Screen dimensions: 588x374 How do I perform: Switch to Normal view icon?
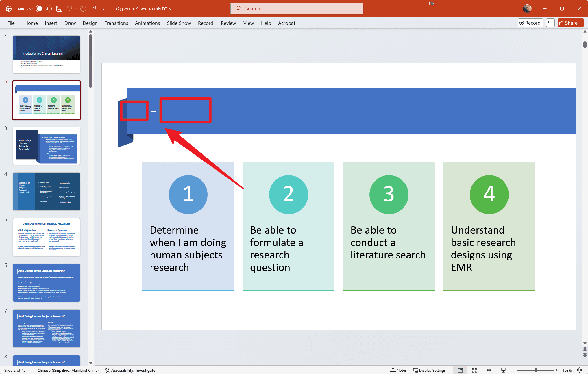click(460, 370)
